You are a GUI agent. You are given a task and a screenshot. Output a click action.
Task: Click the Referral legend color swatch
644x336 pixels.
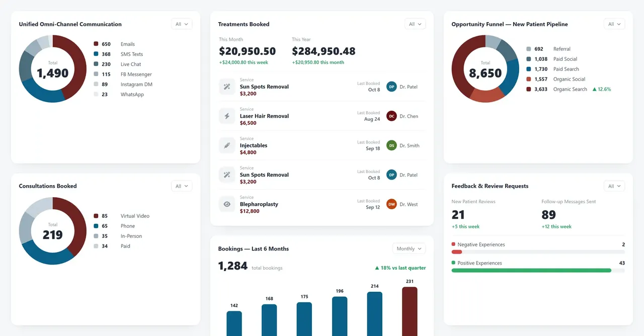[529, 49]
